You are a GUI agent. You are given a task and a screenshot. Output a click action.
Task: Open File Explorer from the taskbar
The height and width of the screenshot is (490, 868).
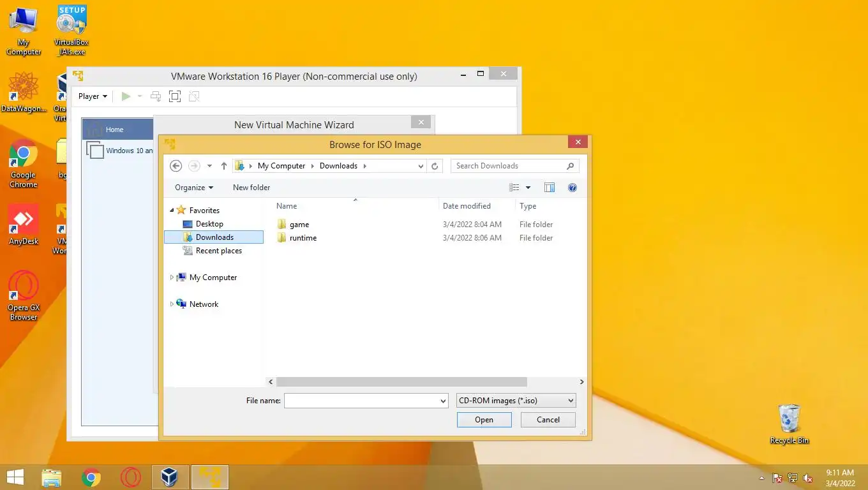tap(51, 477)
